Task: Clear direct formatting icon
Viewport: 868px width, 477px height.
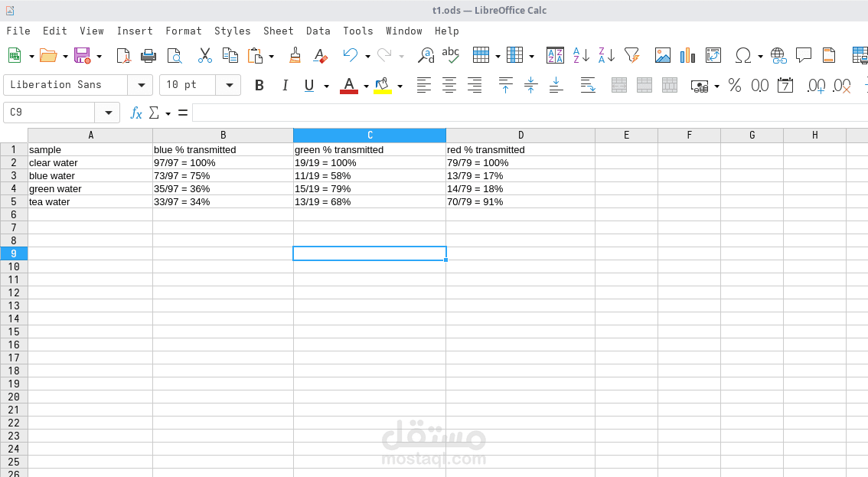Action: click(x=320, y=55)
